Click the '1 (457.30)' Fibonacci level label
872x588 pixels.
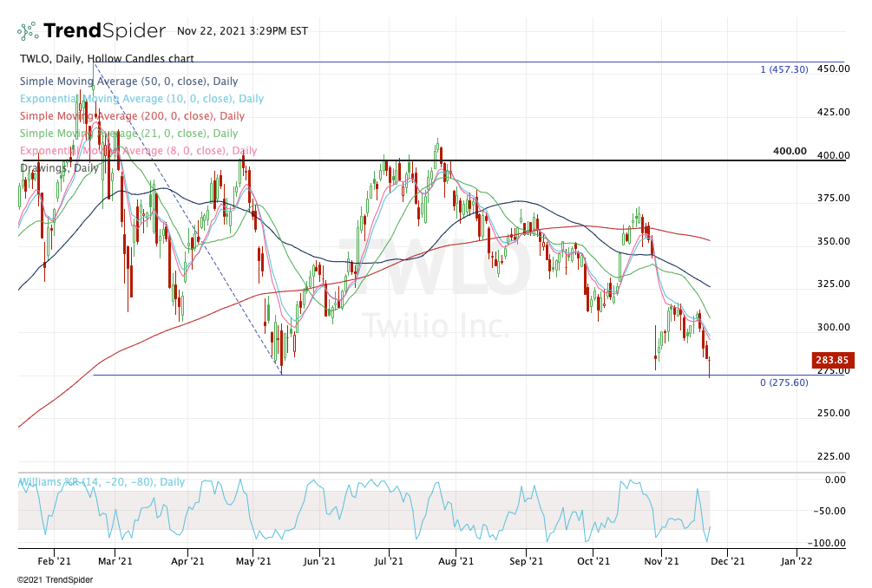pyautogui.click(x=784, y=69)
